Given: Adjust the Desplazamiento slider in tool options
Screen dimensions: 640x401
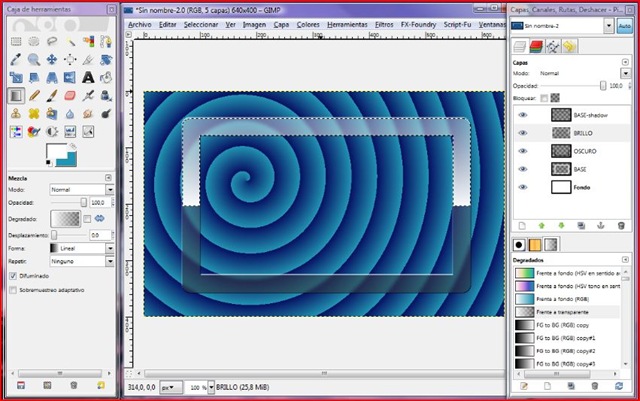Looking at the screenshot, I should click(54, 235).
